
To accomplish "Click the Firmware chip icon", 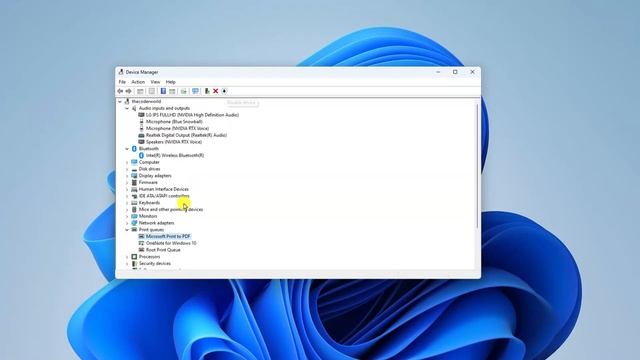I will click(134, 182).
